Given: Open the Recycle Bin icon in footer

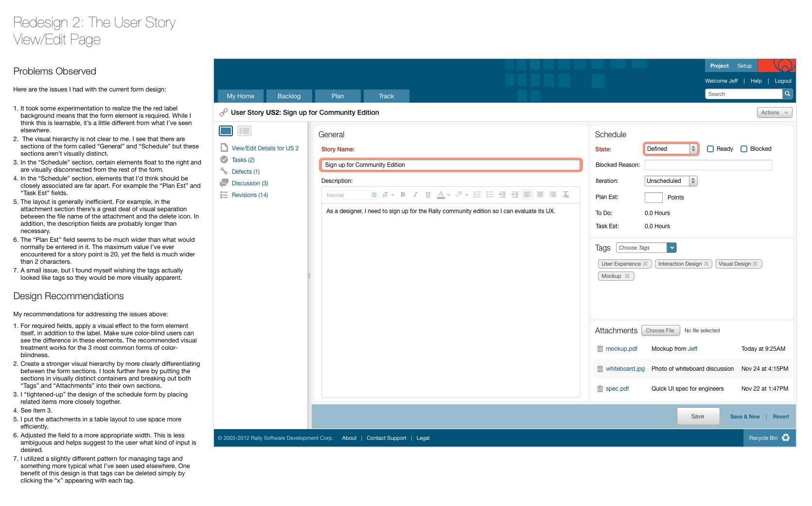Looking at the screenshot, I should click(x=786, y=438).
